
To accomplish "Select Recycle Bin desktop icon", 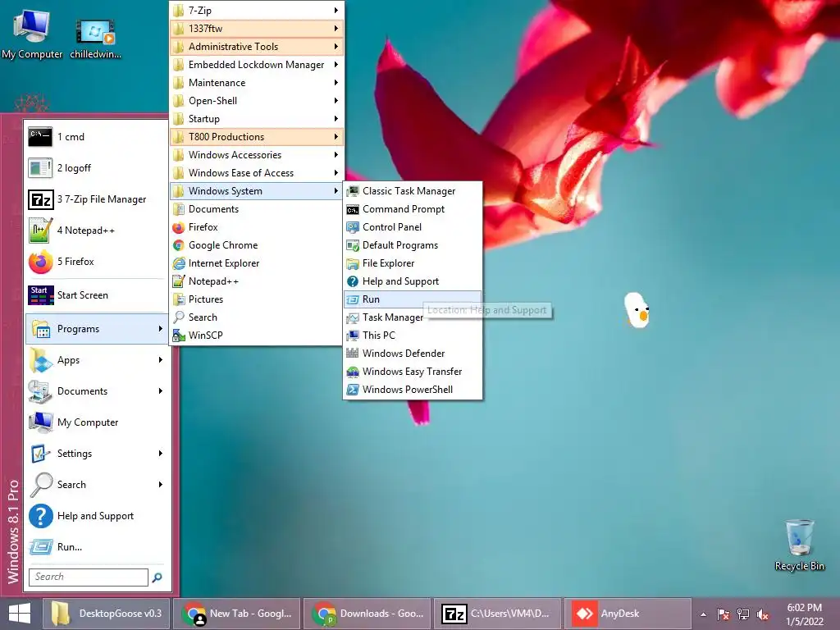I will (x=799, y=545).
